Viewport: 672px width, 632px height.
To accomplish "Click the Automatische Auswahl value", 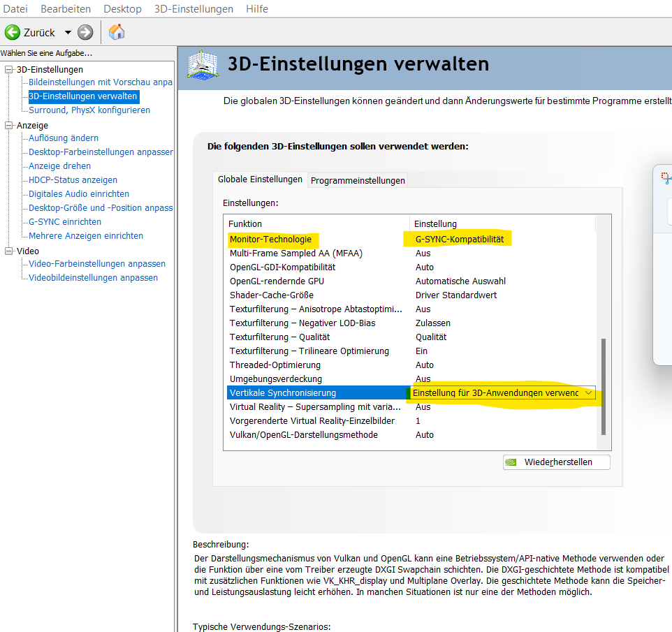I will coord(461,281).
